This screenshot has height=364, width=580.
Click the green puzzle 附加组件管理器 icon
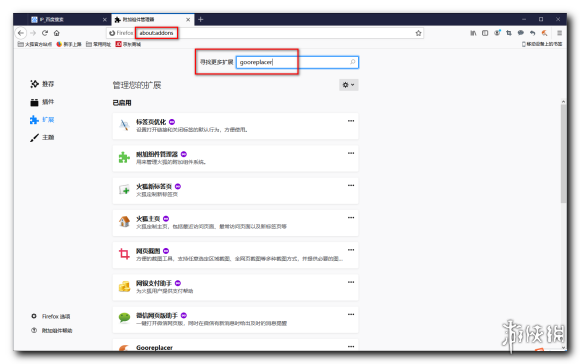coord(124,158)
